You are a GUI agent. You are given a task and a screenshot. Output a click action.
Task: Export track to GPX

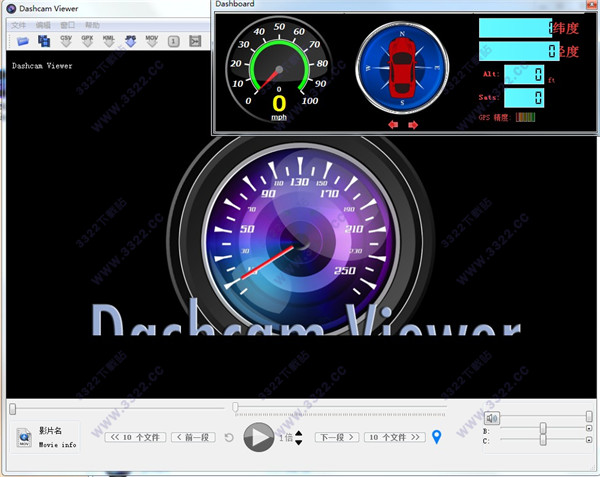point(87,41)
